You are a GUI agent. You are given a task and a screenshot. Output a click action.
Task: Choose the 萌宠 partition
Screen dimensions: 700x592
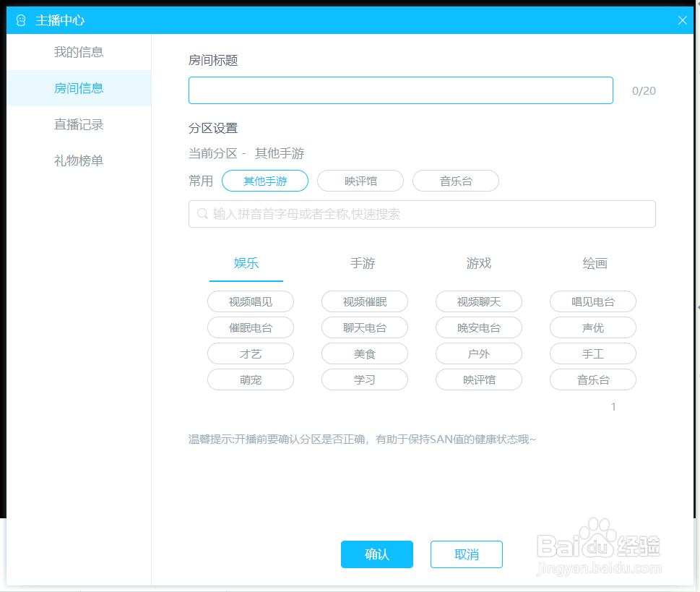(x=250, y=379)
